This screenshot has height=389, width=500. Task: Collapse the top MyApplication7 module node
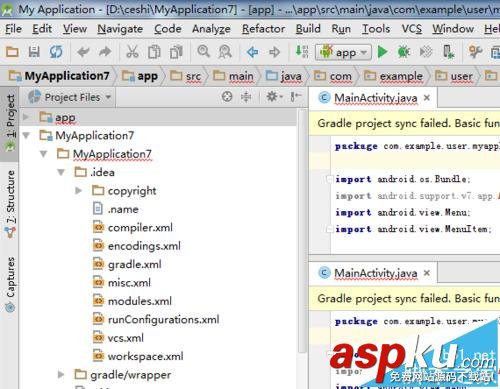pos(26,135)
